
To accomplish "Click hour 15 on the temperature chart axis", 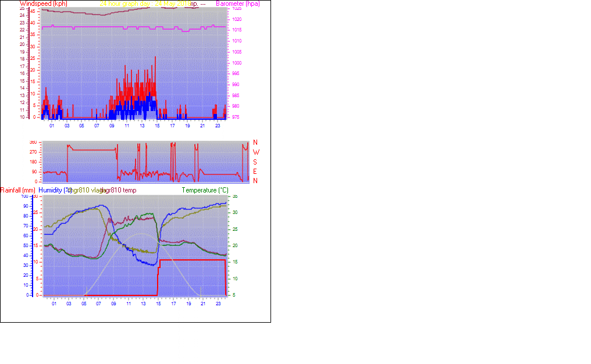I will pyautogui.click(x=158, y=304).
